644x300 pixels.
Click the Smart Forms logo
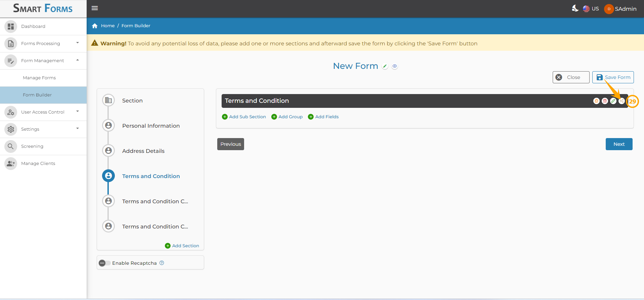pos(43,8)
